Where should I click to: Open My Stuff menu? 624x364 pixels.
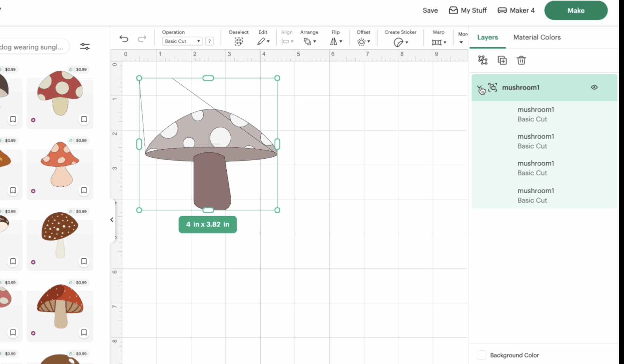468,10
